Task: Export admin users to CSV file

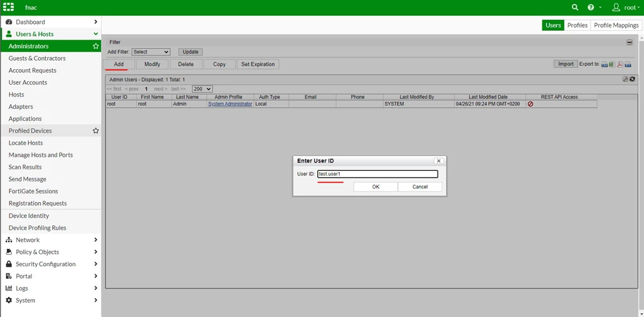Action: coord(604,65)
